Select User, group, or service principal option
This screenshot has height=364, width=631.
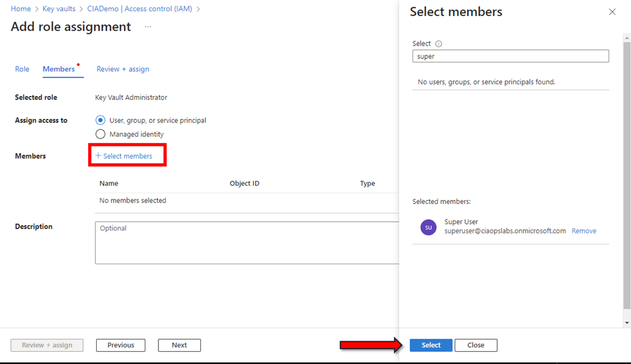coord(100,120)
